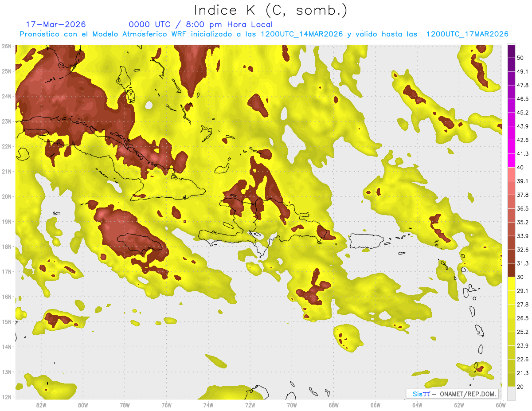Click the "13N" latitude label
532x411 pixels.
click(x=7, y=372)
